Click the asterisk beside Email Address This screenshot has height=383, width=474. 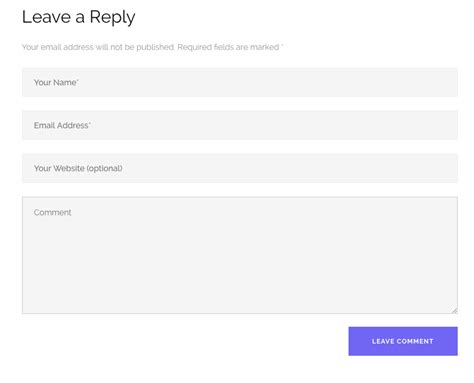pos(90,123)
